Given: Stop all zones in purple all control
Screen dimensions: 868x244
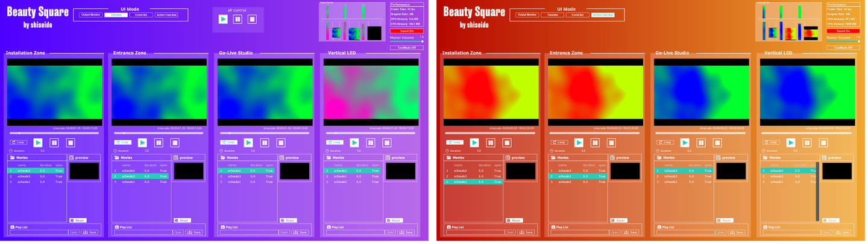Looking at the screenshot, I should pos(253,19).
